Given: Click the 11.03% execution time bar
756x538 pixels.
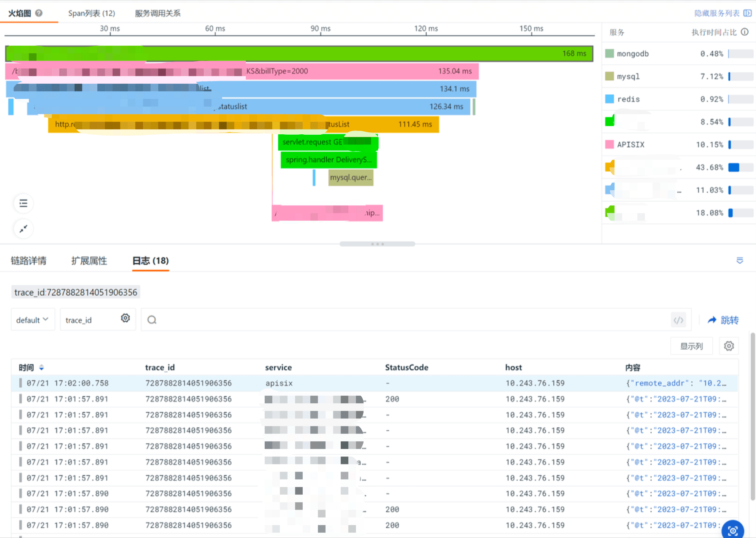Looking at the screenshot, I should (740, 190).
